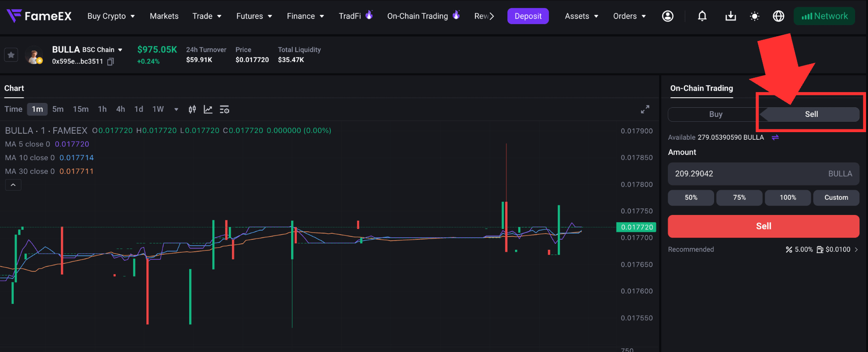Click the Deposit button
868x352 pixels.
coord(528,16)
